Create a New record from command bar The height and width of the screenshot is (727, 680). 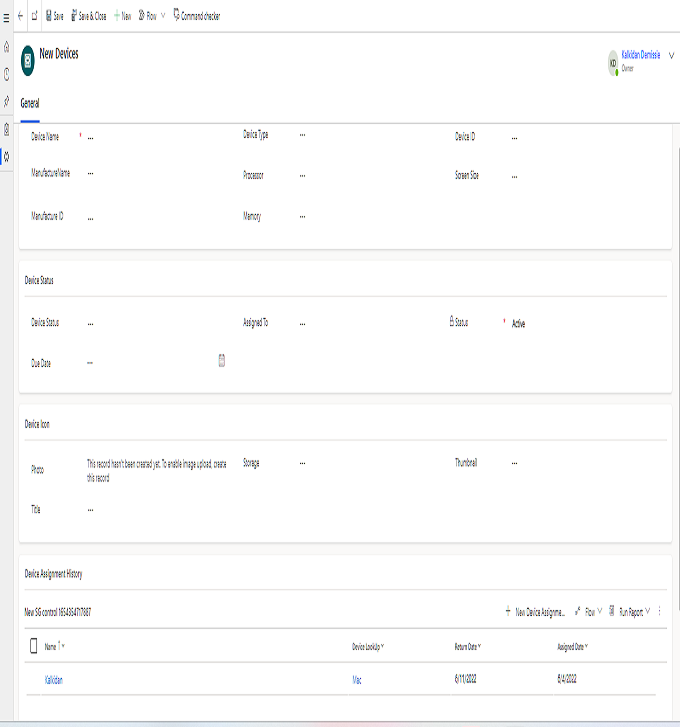pos(123,16)
